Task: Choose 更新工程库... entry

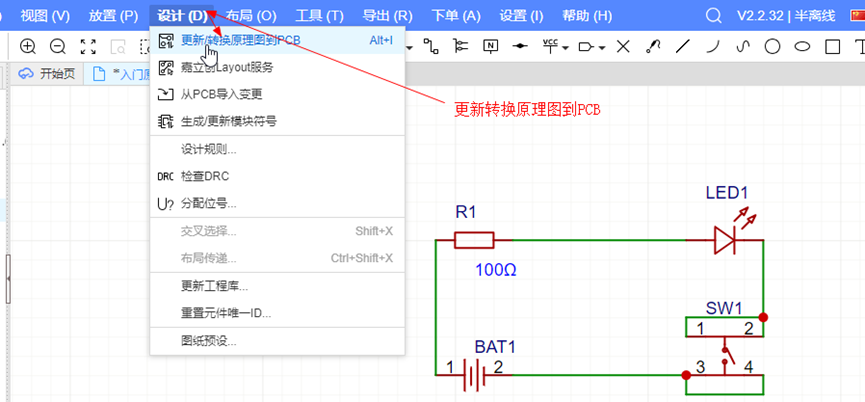Action: click(277, 287)
